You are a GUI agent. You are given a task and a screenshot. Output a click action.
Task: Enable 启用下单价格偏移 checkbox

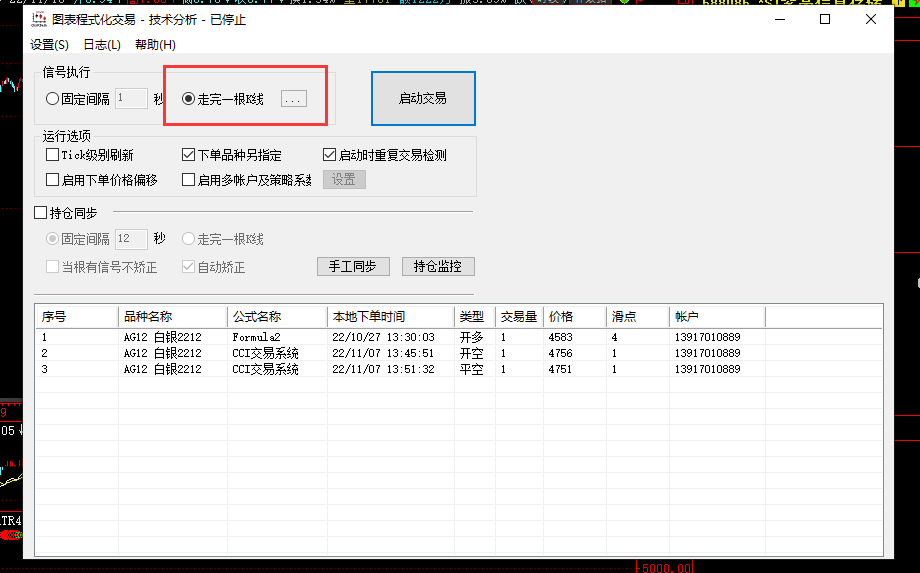(x=53, y=180)
